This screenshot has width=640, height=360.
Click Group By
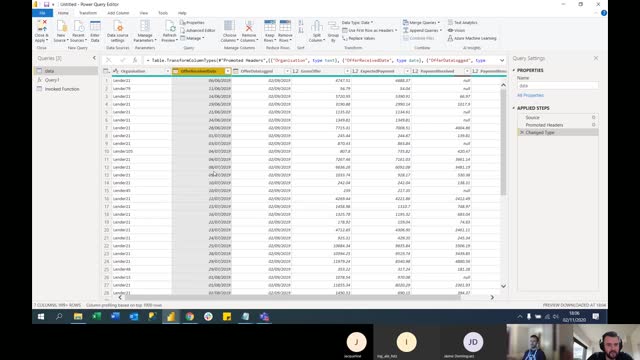pyautogui.click(x=333, y=31)
